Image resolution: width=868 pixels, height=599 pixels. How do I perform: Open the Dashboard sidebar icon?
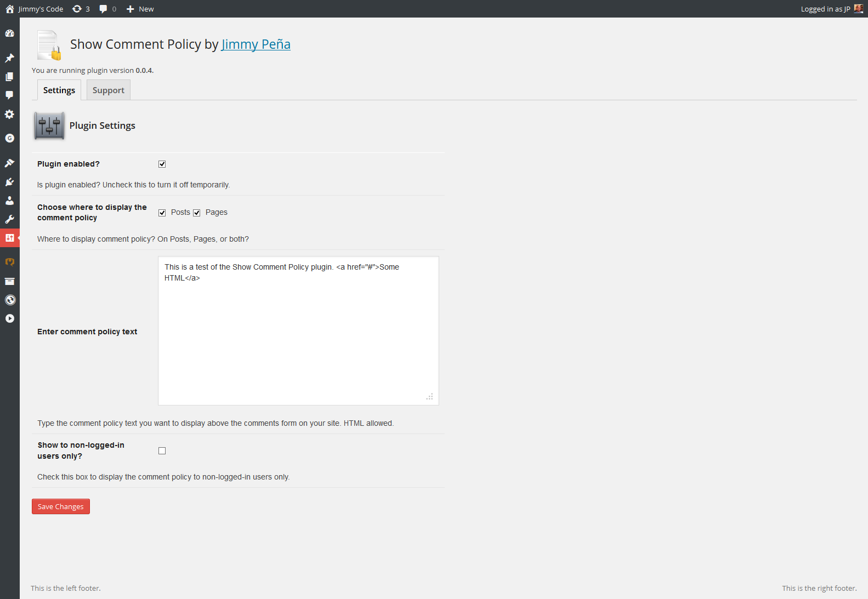[9, 33]
